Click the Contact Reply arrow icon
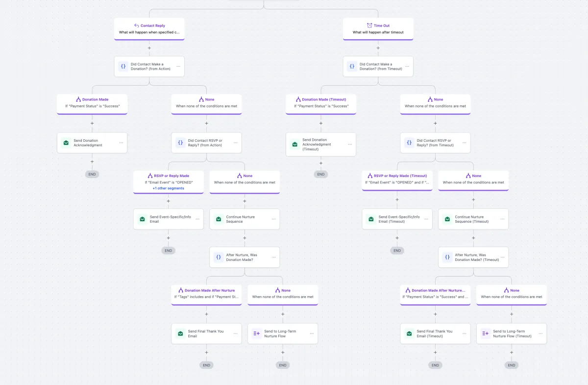The height and width of the screenshot is (385, 588). click(x=137, y=26)
